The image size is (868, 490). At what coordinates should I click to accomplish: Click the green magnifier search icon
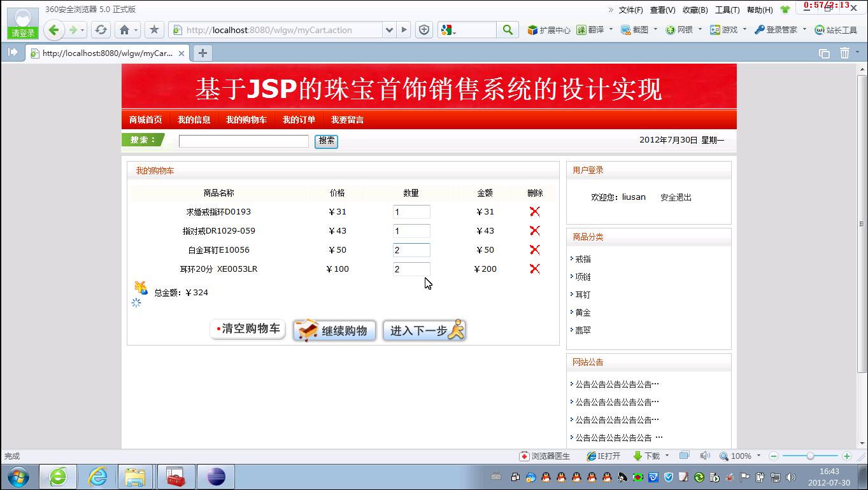coord(508,30)
